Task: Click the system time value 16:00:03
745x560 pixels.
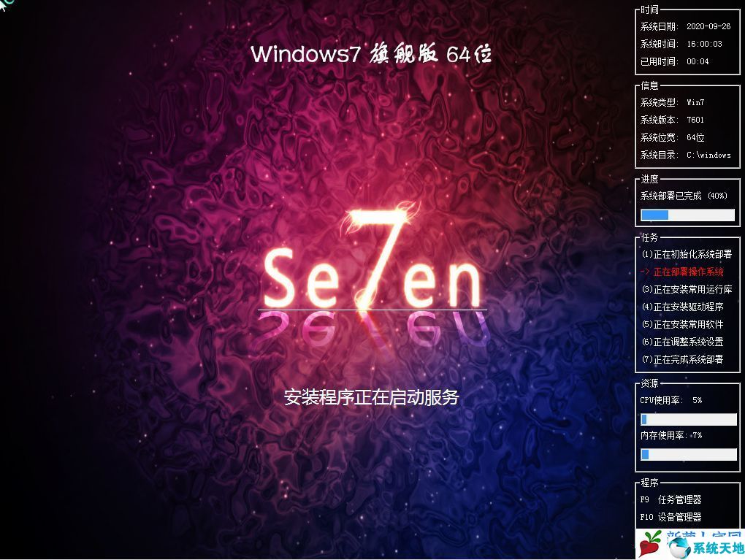Action: point(704,45)
